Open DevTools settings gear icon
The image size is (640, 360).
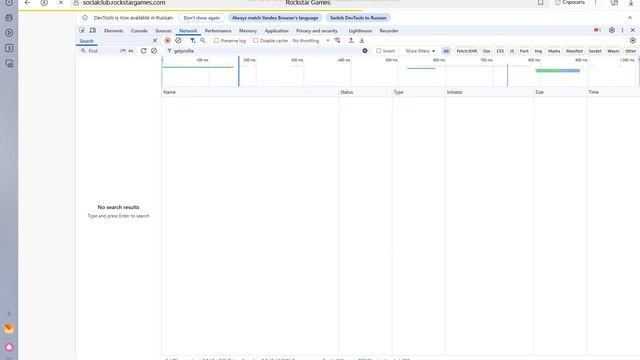point(611,30)
